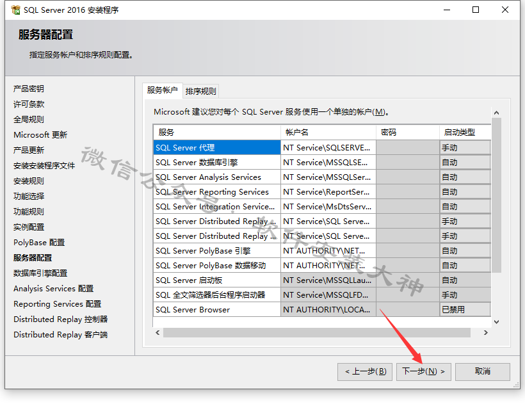
Task: Select the SQL Server Integration Service row
Action: pos(217,207)
